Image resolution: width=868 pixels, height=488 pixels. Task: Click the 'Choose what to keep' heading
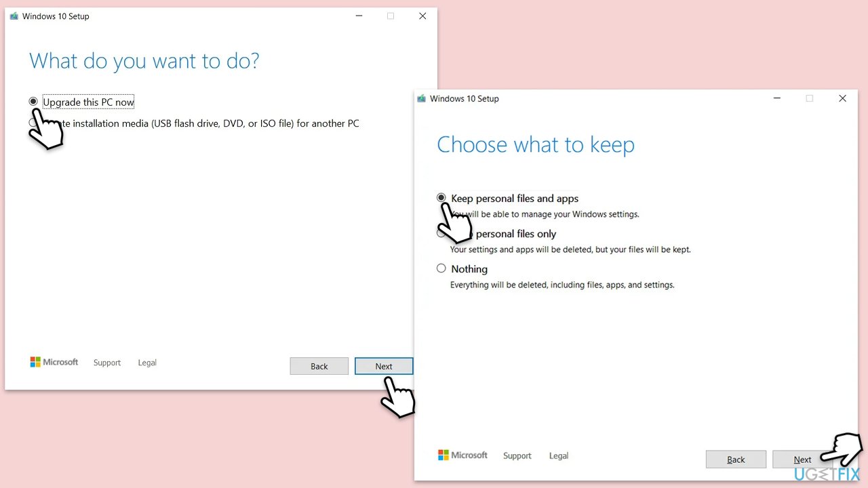(536, 144)
